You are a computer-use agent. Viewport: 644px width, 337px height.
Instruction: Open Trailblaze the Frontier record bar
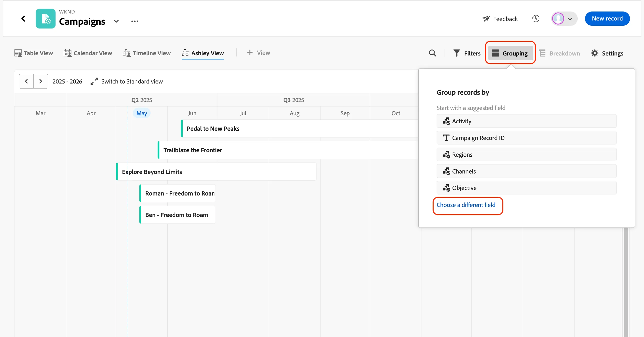(288, 150)
